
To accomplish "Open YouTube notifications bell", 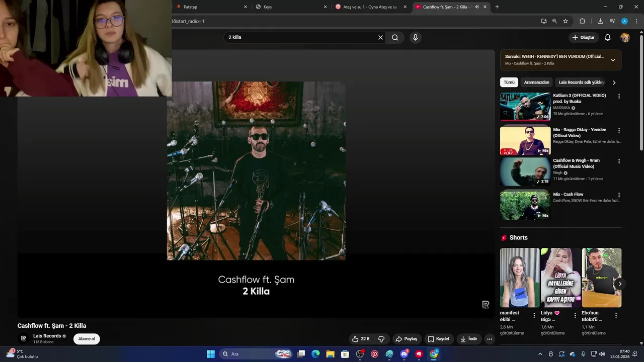I will pyautogui.click(x=608, y=38).
